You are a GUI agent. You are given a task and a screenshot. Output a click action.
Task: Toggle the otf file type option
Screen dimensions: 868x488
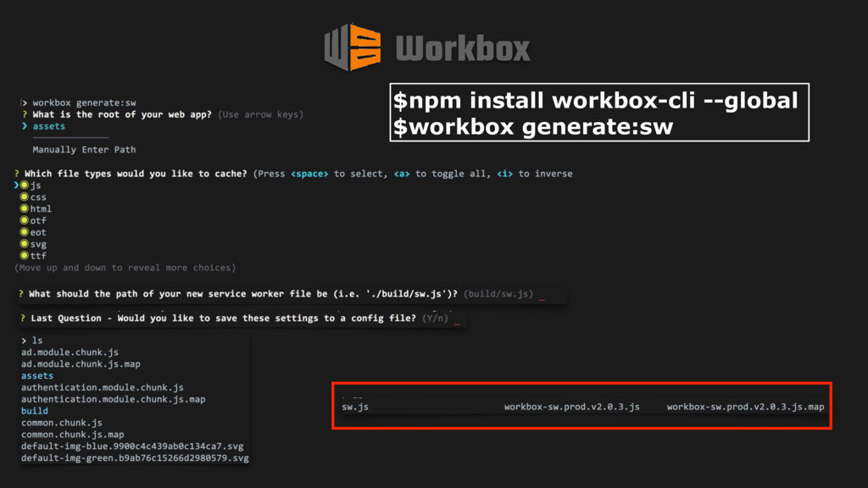[25, 220]
